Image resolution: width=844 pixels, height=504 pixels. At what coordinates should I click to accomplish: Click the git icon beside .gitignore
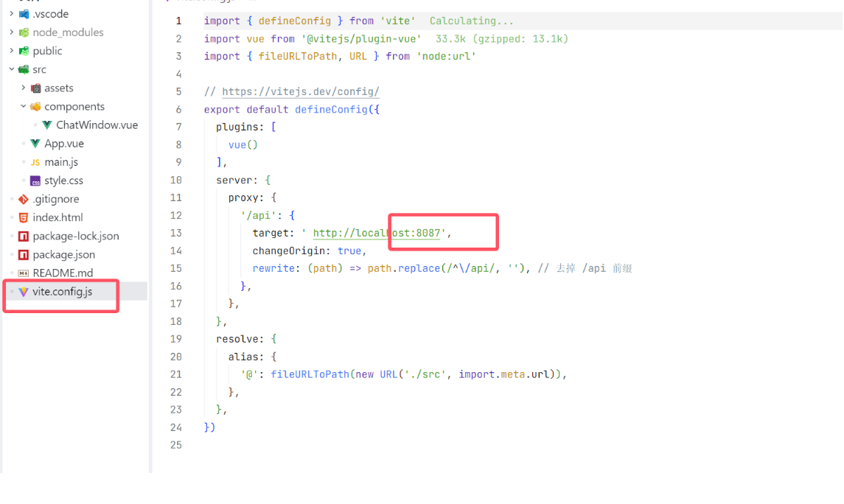24,199
